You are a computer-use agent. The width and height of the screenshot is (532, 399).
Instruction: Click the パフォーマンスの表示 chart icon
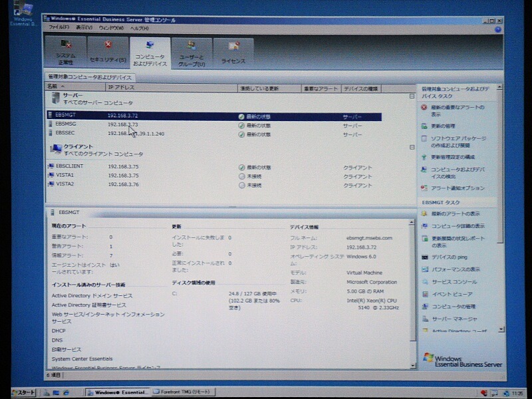[425, 269]
